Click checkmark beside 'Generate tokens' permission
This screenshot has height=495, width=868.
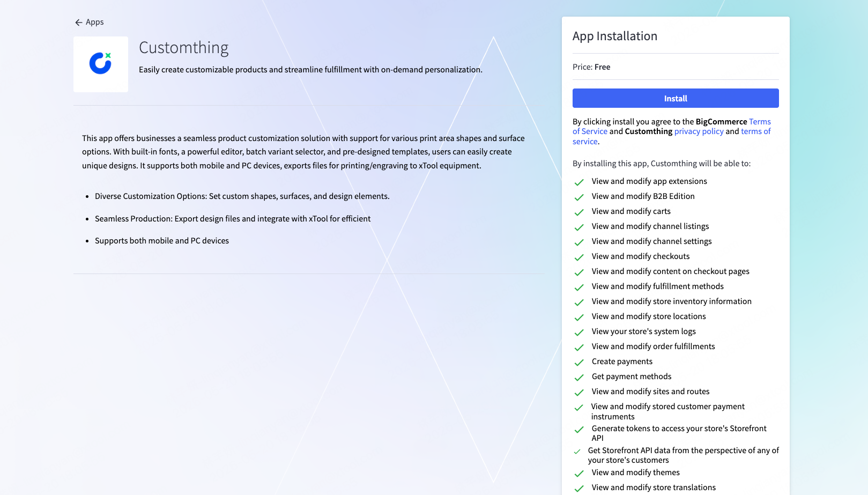click(579, 430)
